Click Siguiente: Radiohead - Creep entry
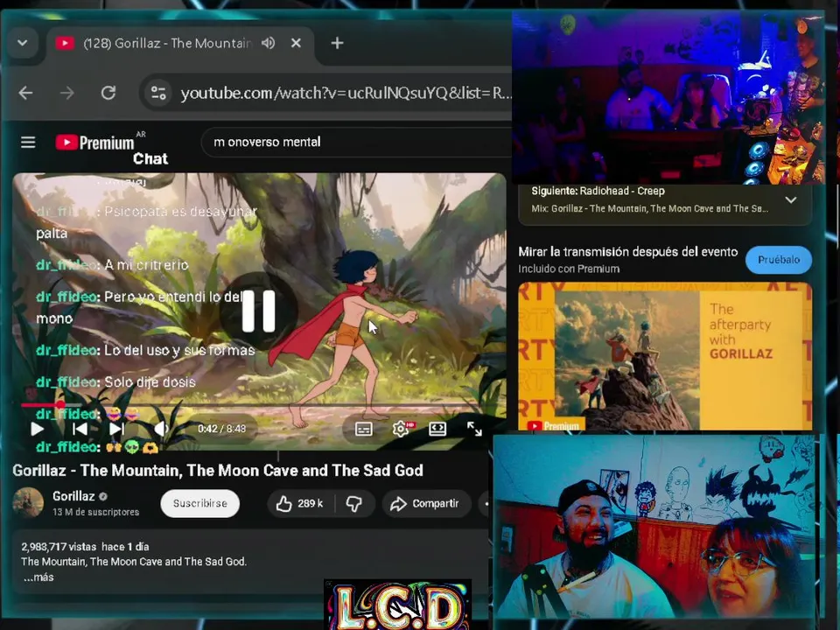This screenshot has height=630, width=840. 598,192
